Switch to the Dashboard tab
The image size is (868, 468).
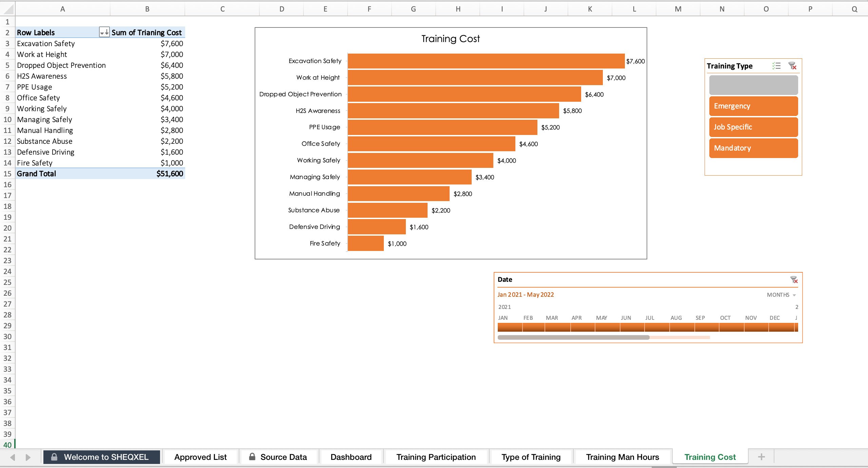351,457
